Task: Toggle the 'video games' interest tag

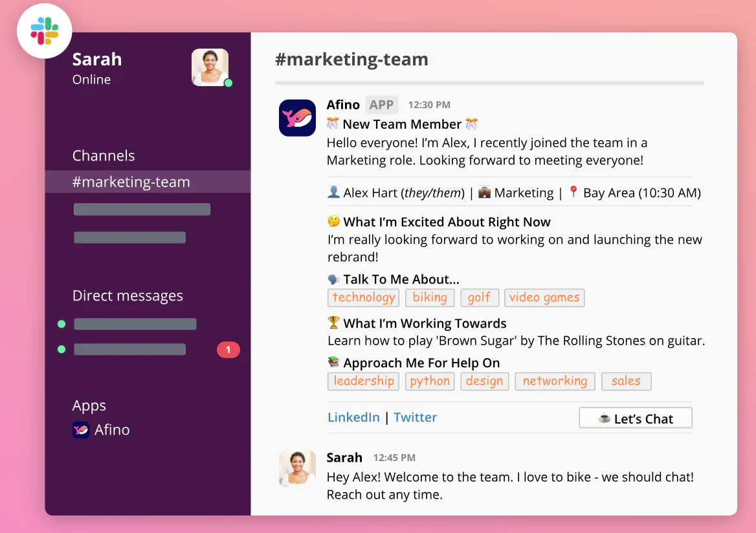Action: pyautogui.click(x=544, y=297)
